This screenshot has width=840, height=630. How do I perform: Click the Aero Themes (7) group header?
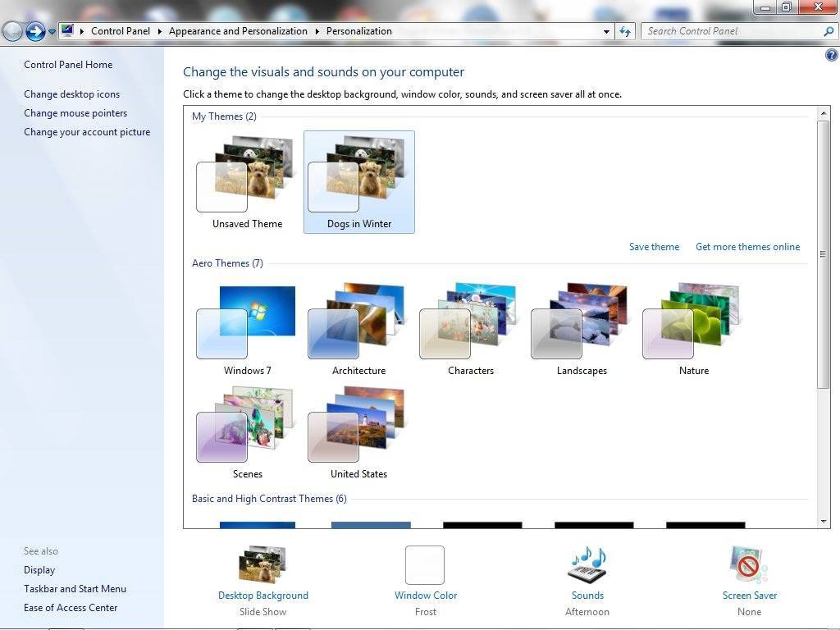click(x=227, y=263)
